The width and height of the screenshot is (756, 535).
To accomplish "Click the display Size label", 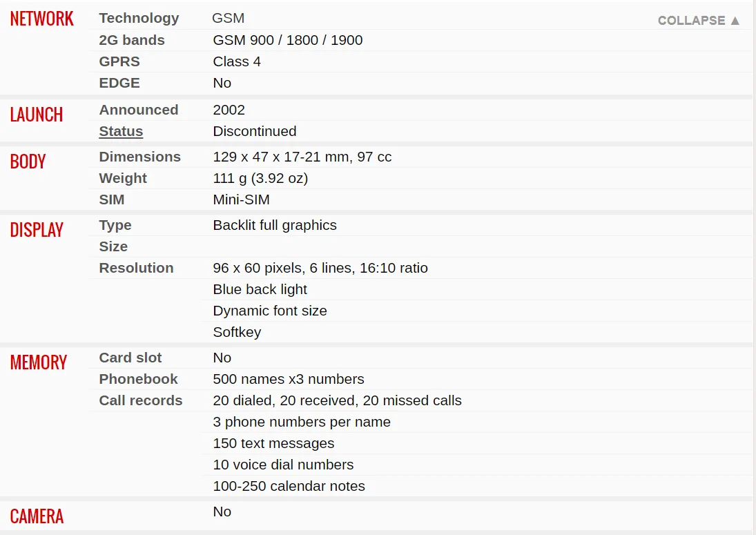I will [x=113, y=246].
